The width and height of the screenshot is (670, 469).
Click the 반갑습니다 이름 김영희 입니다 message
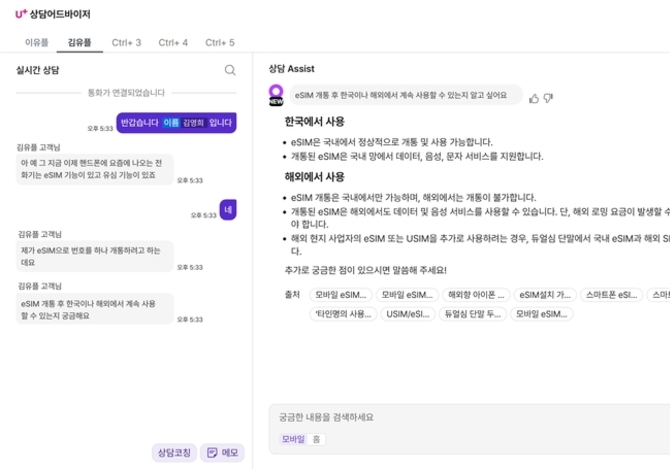tap(176, 123)
